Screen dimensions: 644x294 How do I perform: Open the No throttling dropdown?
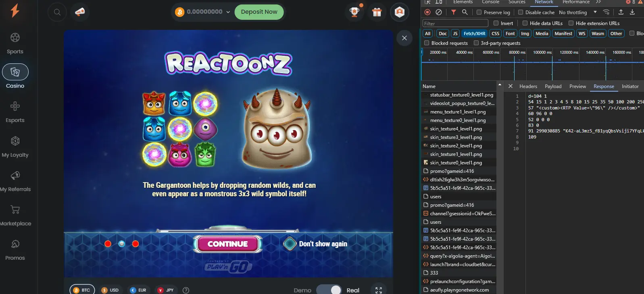tap(577, 12)
